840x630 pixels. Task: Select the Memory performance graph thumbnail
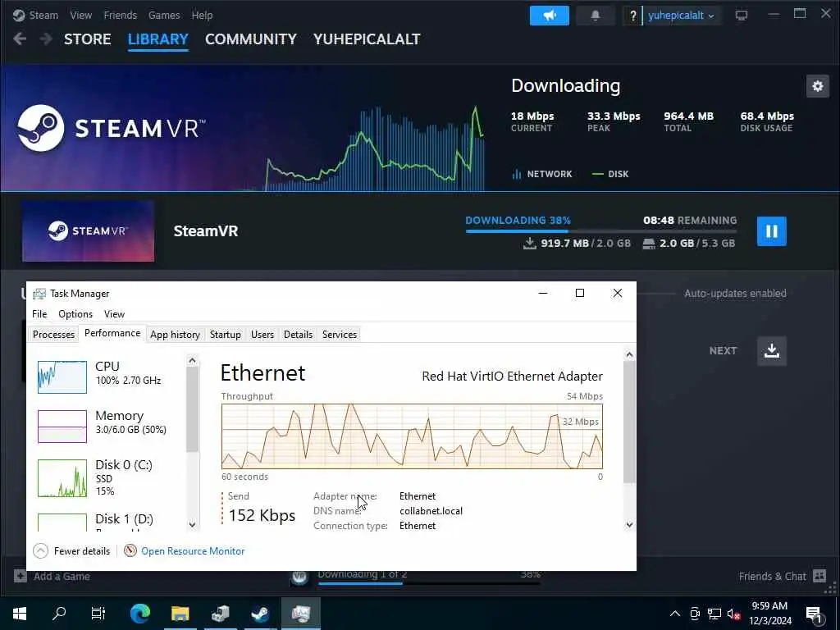tap(62, 427)
